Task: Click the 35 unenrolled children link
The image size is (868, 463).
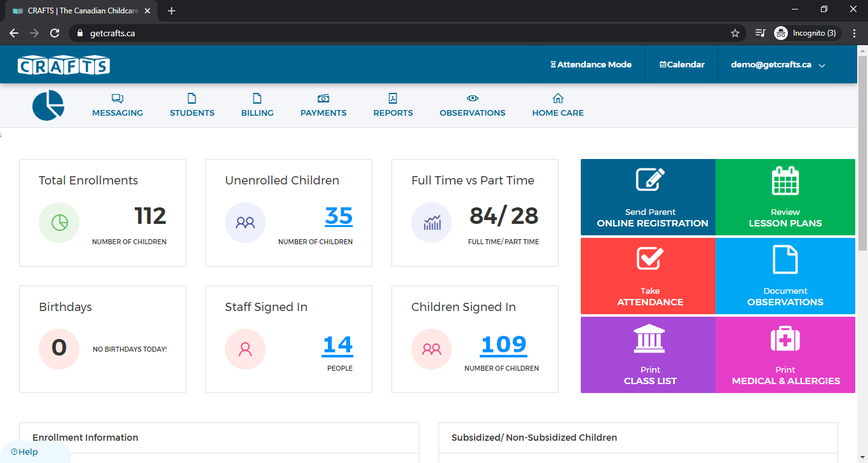Action: tap(339, 217)
